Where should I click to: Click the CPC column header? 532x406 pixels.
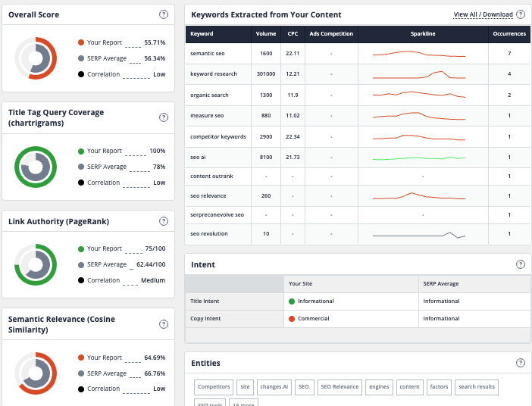point(293,34)
